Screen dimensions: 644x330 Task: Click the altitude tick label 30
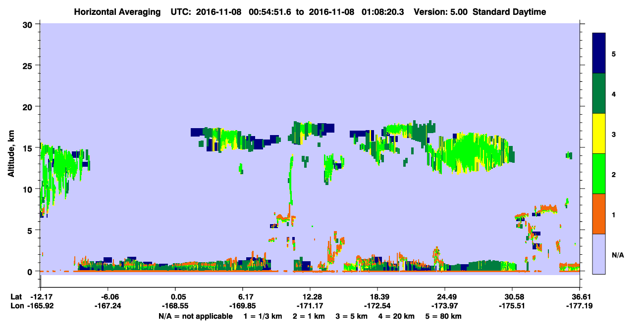[29, 24]
